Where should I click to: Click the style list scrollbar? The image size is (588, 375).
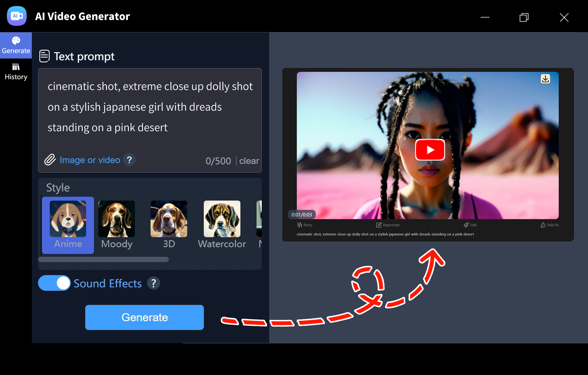(x=103, y=260)
